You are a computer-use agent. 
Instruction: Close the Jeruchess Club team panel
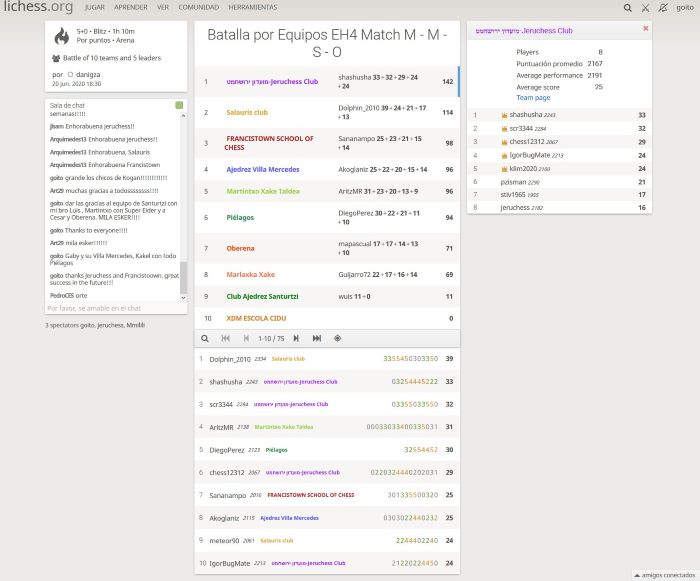click(645, 29)
